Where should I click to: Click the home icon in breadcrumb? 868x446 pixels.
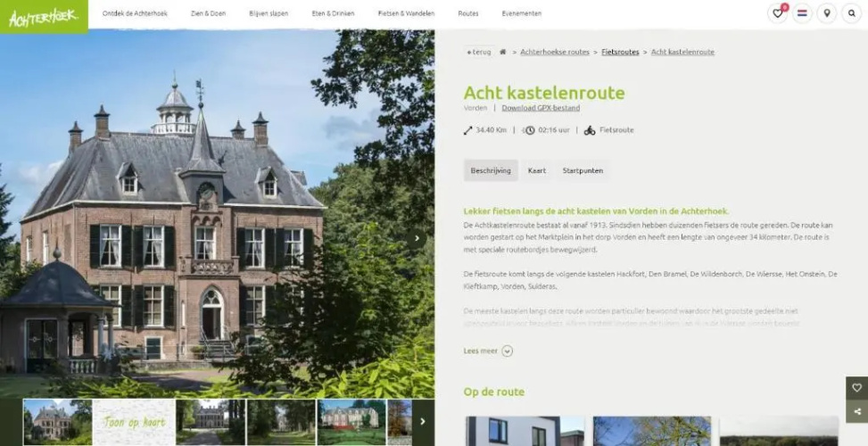click(502, 52)
